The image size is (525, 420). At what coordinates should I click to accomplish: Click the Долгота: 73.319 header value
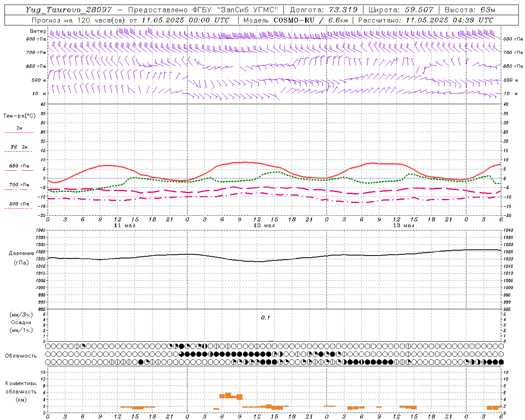pos(324,10)
